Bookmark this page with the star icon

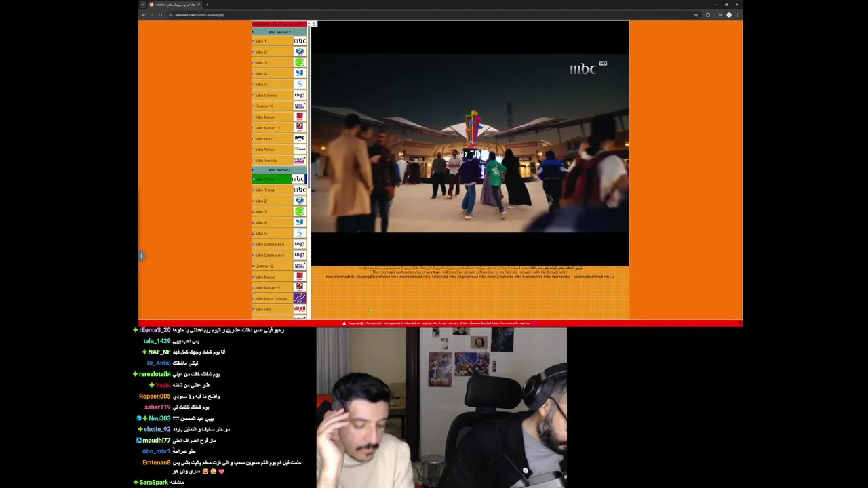(x=696, y=15)
